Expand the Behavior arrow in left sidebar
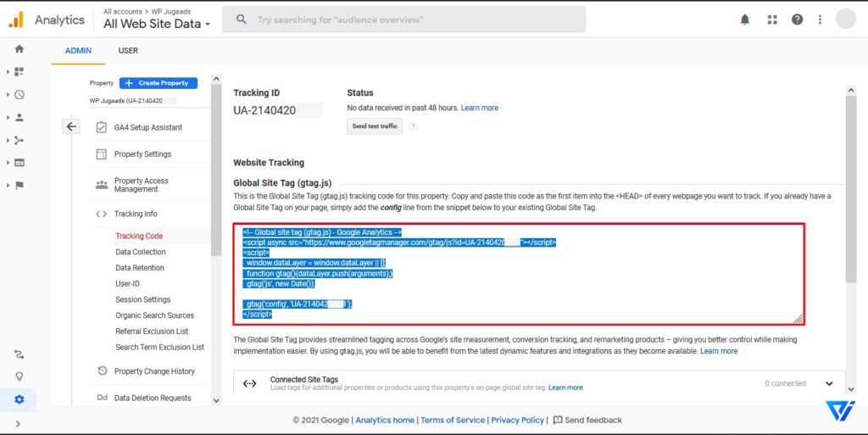868x435 pixels. 8,163
